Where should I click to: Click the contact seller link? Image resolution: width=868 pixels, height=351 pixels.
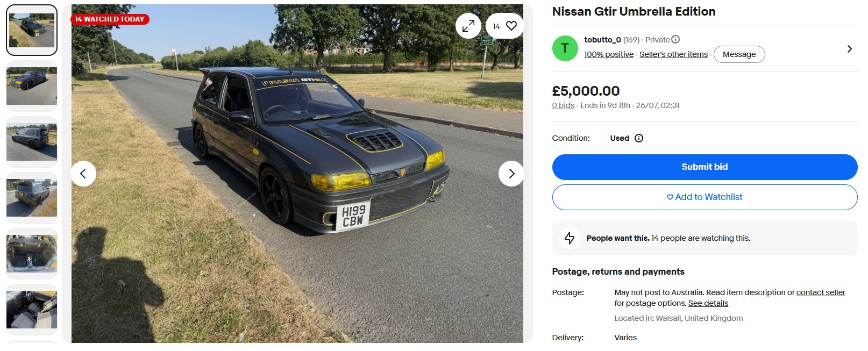821,292
